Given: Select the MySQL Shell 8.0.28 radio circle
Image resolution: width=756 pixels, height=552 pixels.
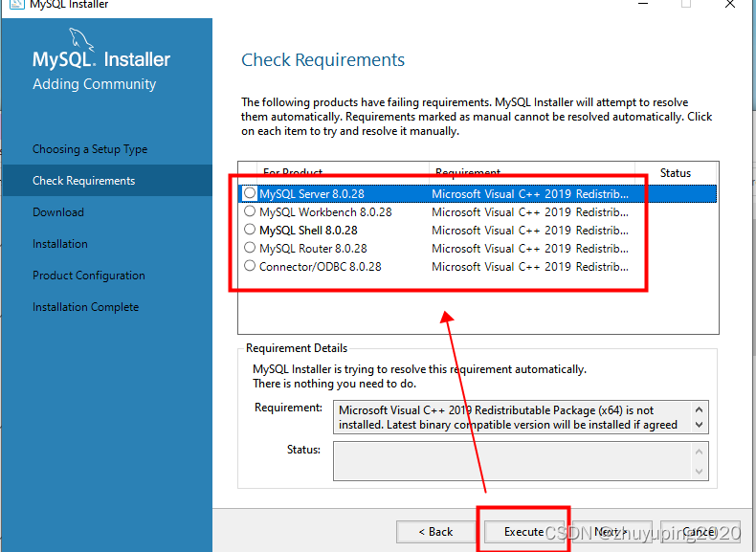Looking at the screenshot, I should point(249,229).
